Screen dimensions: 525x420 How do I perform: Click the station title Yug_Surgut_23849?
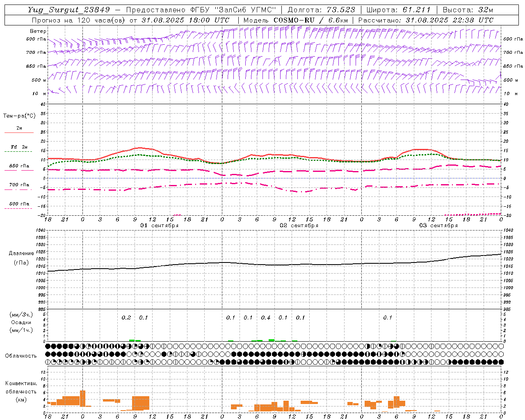tap(69, 10)
